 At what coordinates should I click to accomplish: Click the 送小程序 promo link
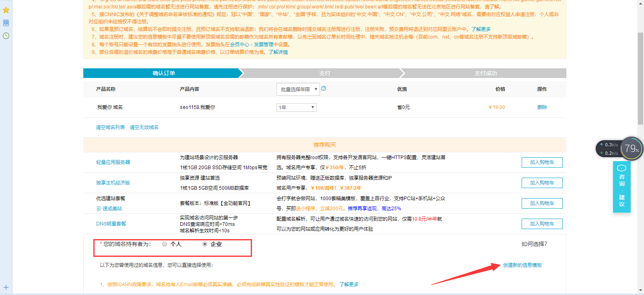(x=305, y=209)
